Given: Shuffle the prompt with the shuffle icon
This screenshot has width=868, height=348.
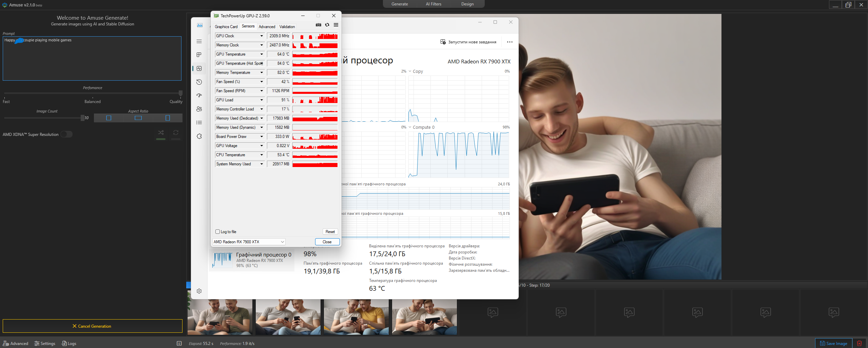Looking at the screenshot, I should point(161,133).
